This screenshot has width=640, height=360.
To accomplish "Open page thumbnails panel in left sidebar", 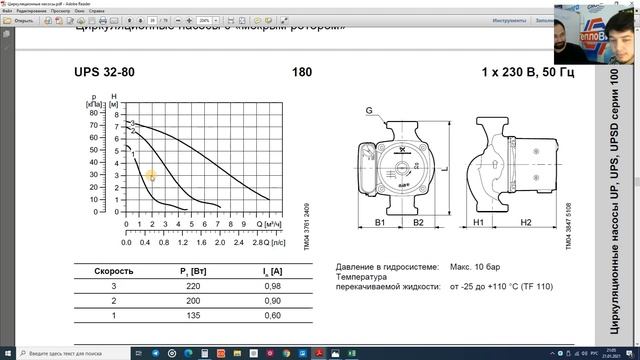I will pos(7,35).
